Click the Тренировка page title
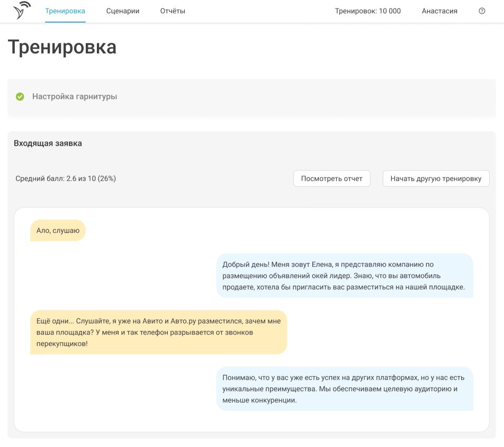The image size is (504, 447). tap(62, 47)
